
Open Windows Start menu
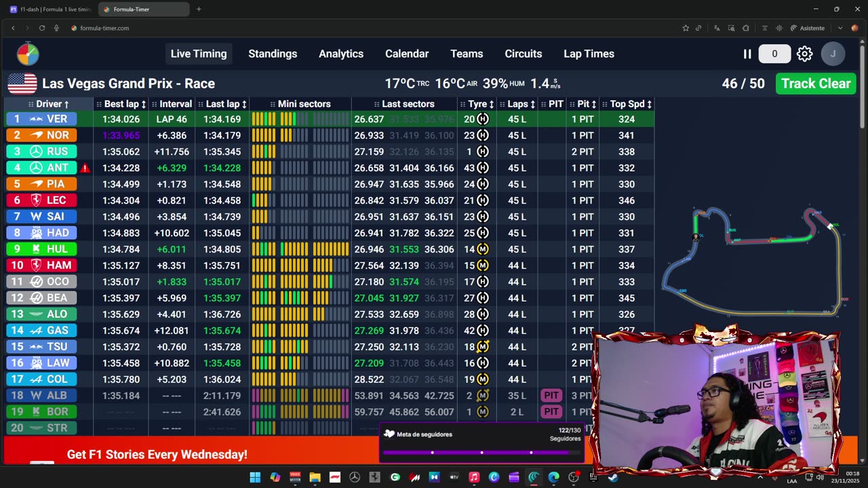pyautogui.click(x=255, y=477)
